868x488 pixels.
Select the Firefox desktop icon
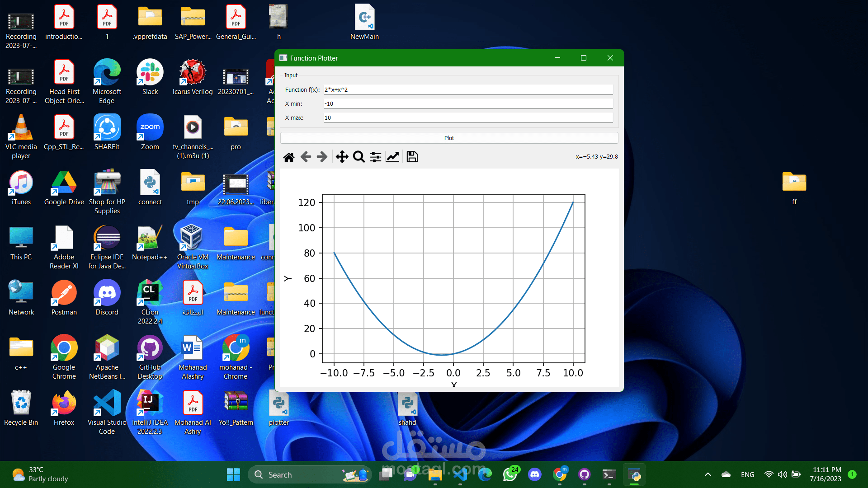[x=64, y=408]
